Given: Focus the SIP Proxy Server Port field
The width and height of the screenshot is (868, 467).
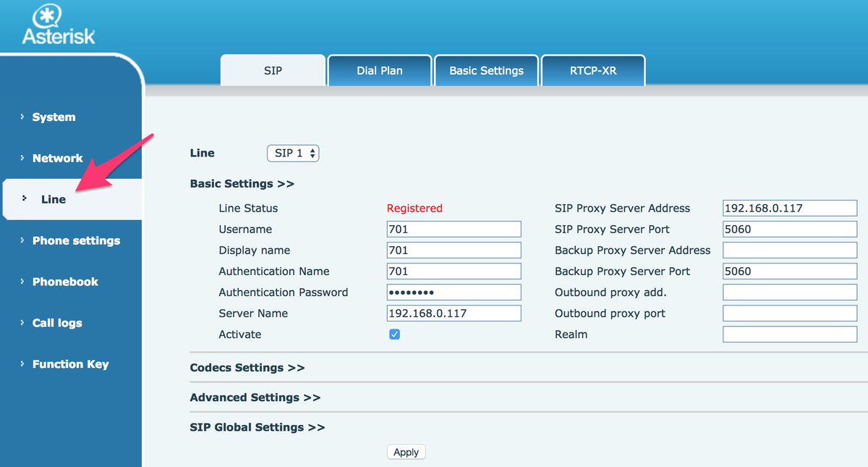Looking at the screenshot, I should click(790, 230).
